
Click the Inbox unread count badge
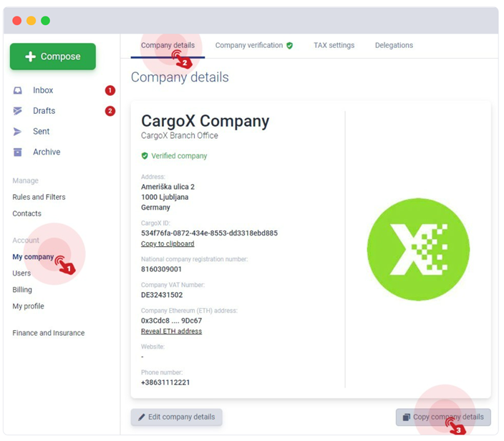pyautogui.click(x=110, y=90)
